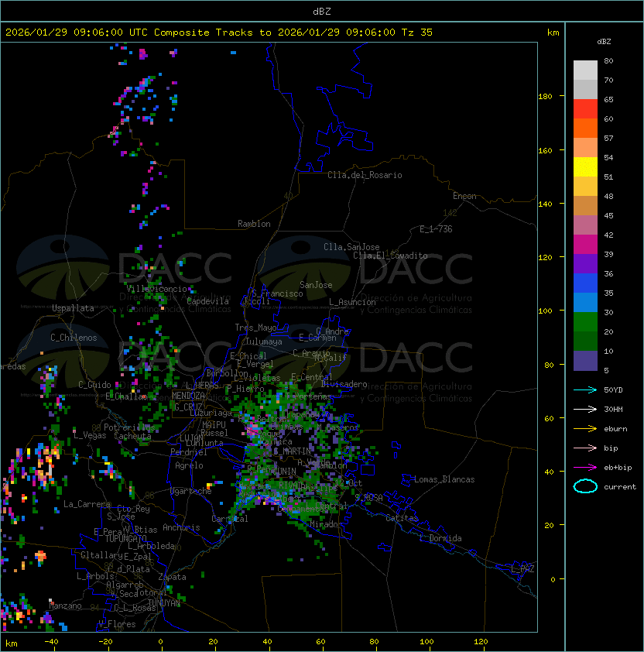Select the C_Chilenos label
This screenshot has width=644, height=652.
pyautogui.click(x=74, y=338)
